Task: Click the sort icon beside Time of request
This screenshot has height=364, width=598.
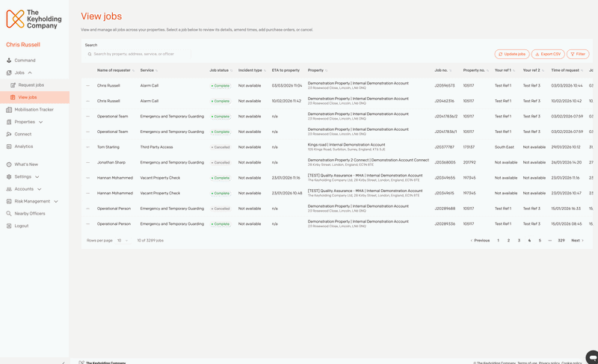Action: [582, 70]
